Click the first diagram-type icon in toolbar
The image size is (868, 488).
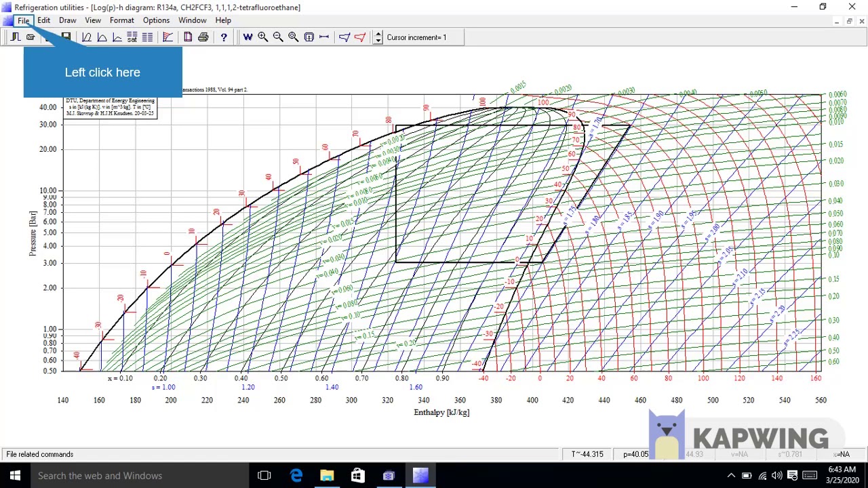pos(87,37)
